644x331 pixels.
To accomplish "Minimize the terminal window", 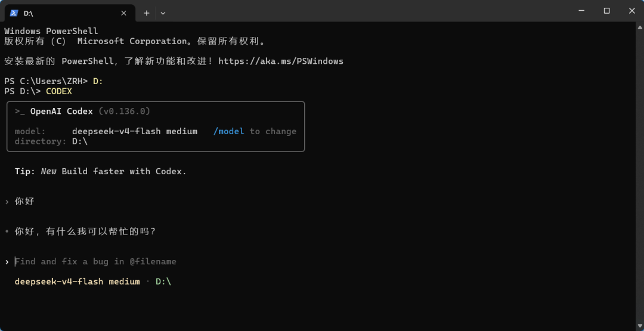I will click(x=581, y=11).
